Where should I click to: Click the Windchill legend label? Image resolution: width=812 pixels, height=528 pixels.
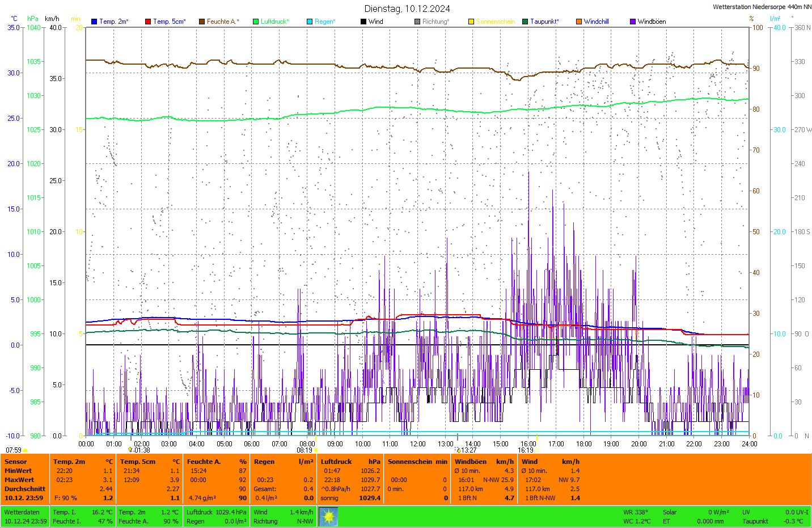tap(596, 22)
